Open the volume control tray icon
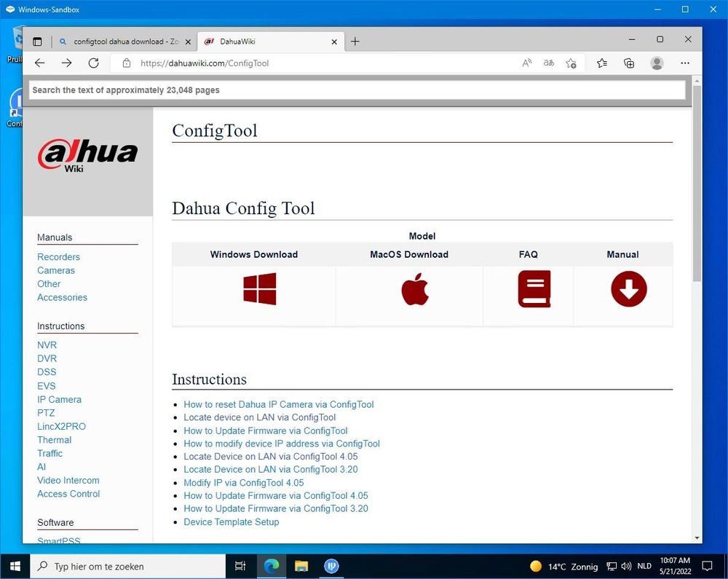 click(626, 566)
